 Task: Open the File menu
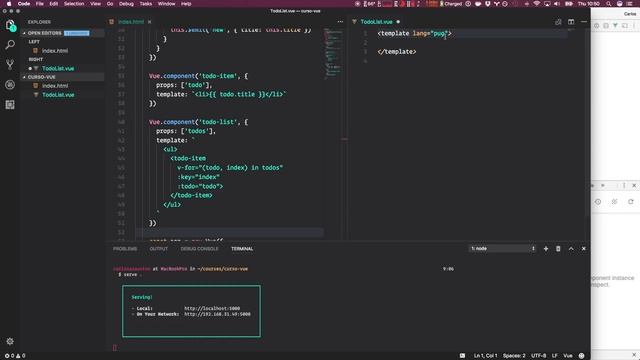[x=40, y=4]
